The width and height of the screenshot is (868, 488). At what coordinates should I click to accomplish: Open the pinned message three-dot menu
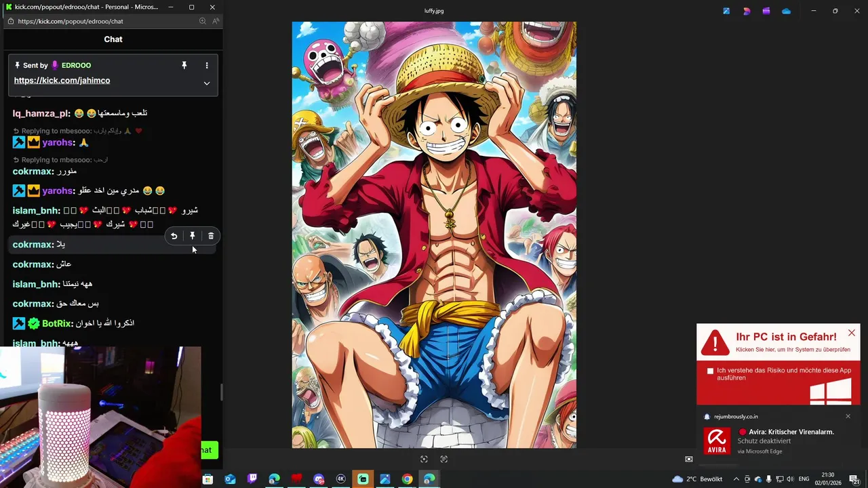point(207,65)
